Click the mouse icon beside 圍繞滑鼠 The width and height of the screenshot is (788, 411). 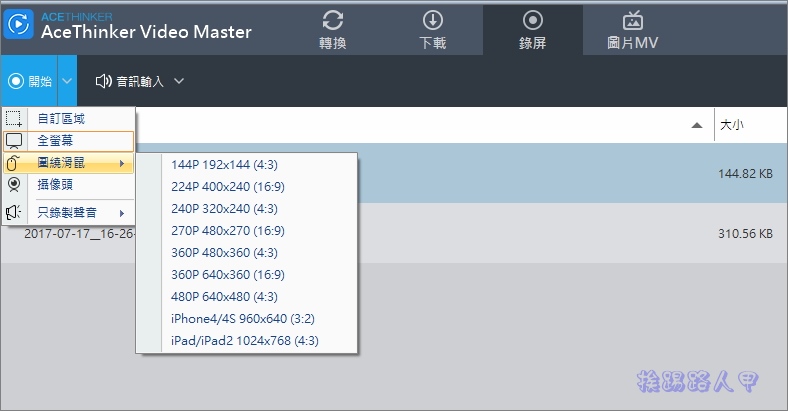[x=13, y=163]
